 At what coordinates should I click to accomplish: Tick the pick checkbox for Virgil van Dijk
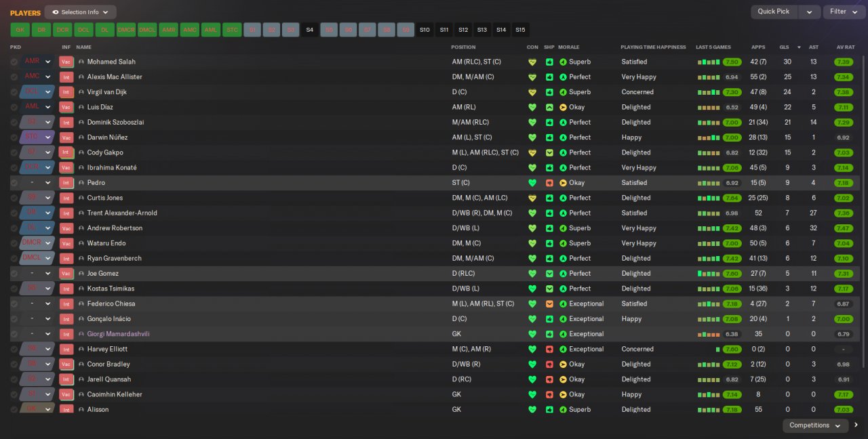coord(14,92)
